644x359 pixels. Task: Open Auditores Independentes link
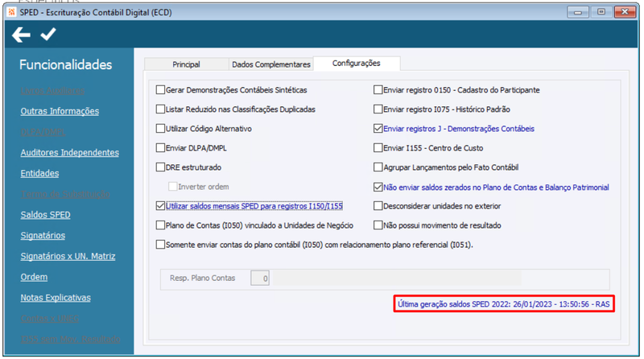click(x=70, y=153)
